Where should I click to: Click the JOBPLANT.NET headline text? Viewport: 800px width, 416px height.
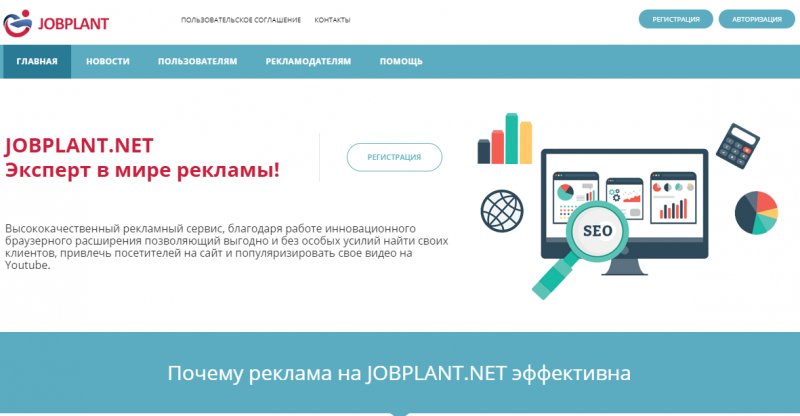(79, 146)
